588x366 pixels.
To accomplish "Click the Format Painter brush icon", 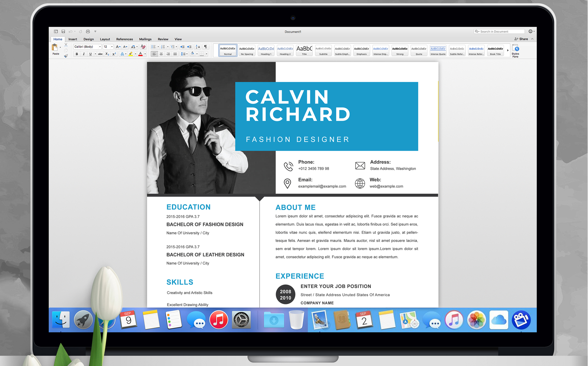I will (x=66, y=56).
